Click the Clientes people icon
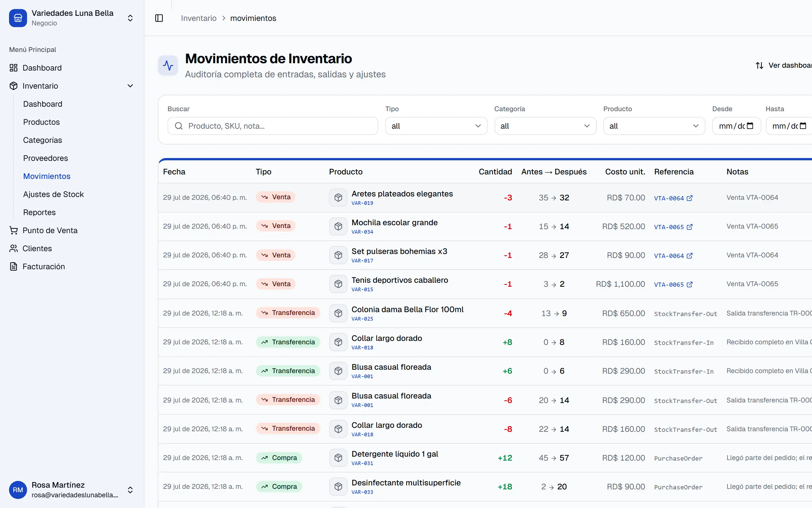This screenshot has height=508, width=812. coord(14,249)
